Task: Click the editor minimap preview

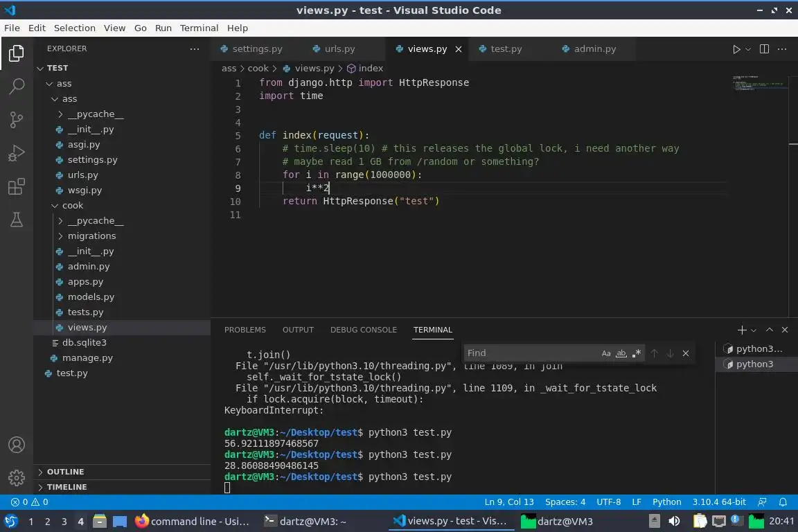Action: 759,83
